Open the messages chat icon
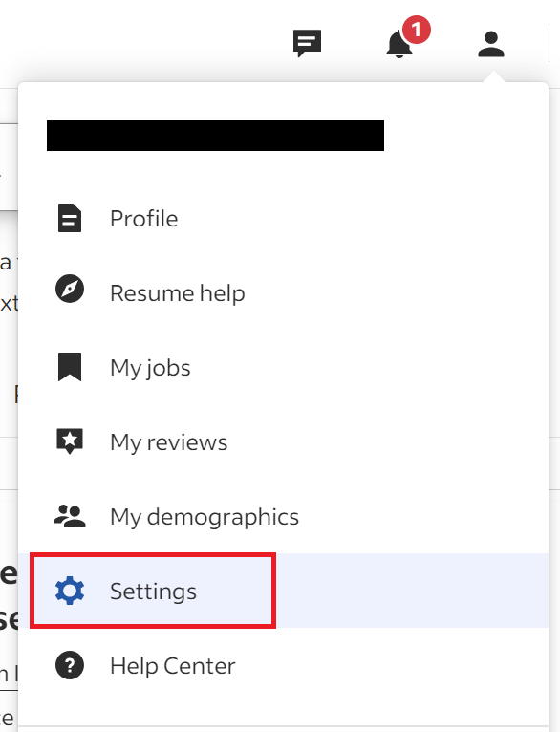Screen dimensions: 560x732 coord(307,43)
